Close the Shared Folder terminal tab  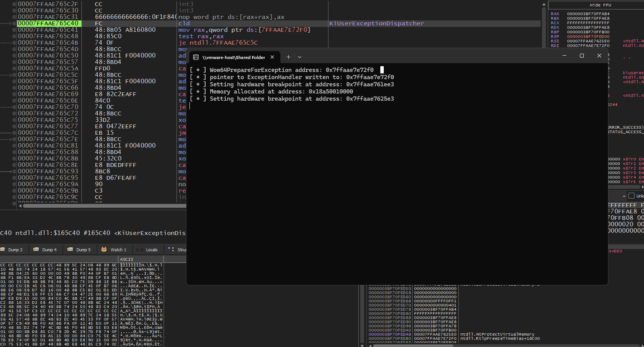click(x=272, y=57)
